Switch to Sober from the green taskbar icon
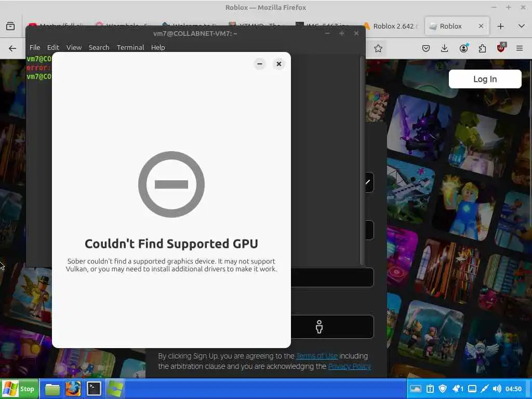Viewport: 532px width, 399px height. (x=115, y=389)
